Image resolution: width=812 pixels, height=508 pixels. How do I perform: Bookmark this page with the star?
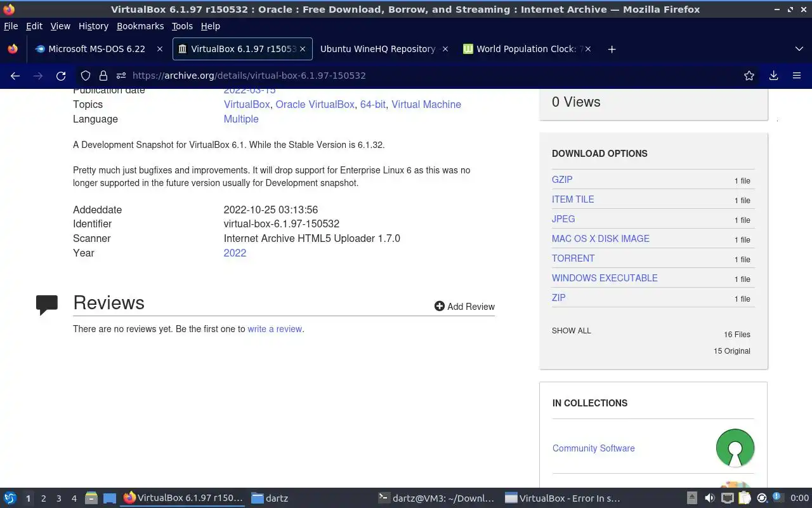tap(749, 76)
